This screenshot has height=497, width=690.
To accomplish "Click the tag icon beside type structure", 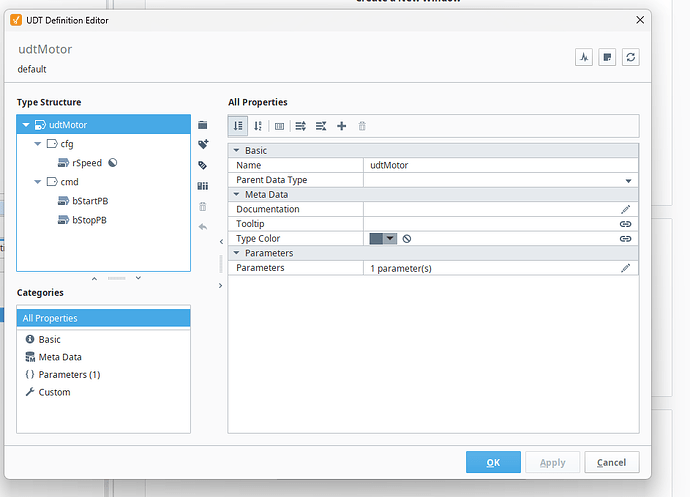I will coord(202,165).
